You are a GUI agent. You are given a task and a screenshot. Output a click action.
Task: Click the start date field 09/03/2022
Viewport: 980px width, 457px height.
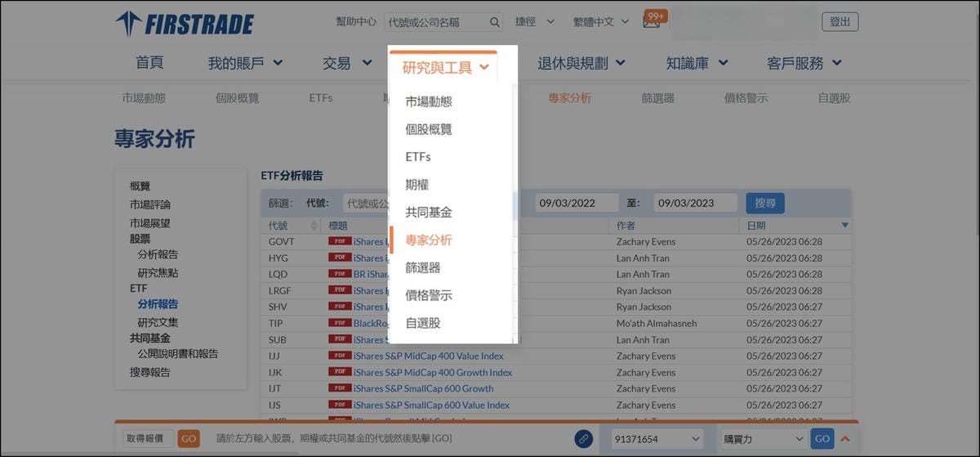pyautogui.click(x=577, y=203)
